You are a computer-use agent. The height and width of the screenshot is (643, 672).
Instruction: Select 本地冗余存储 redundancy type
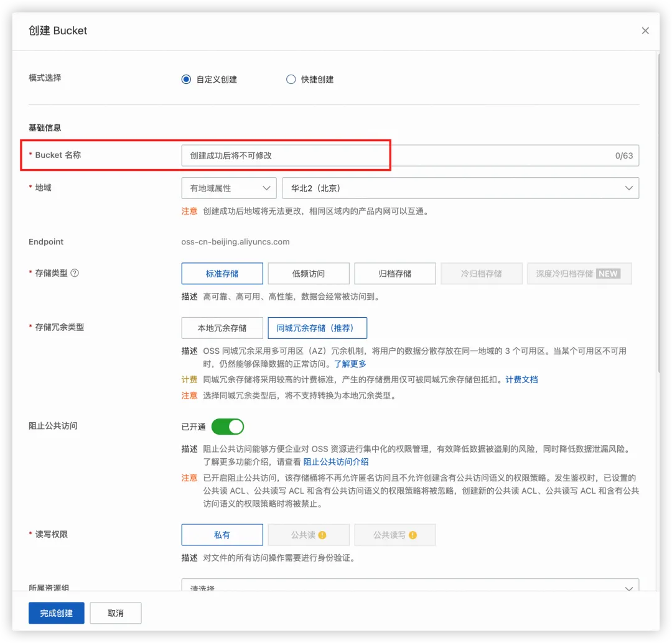tap(222, 328)
